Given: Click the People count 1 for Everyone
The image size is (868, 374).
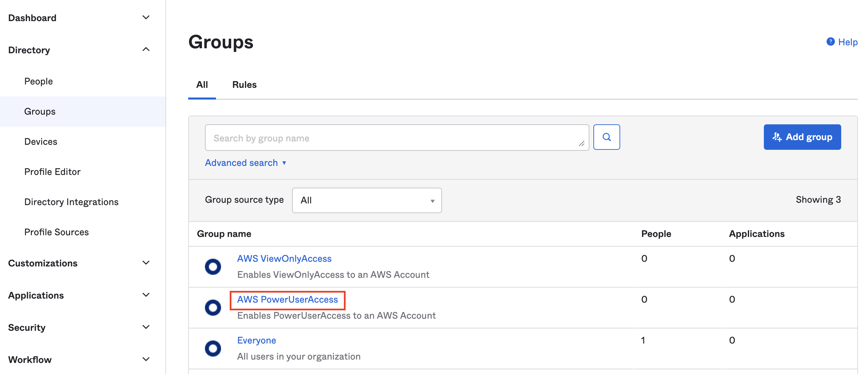Looking at the screenshot, I should click(643, 340).
